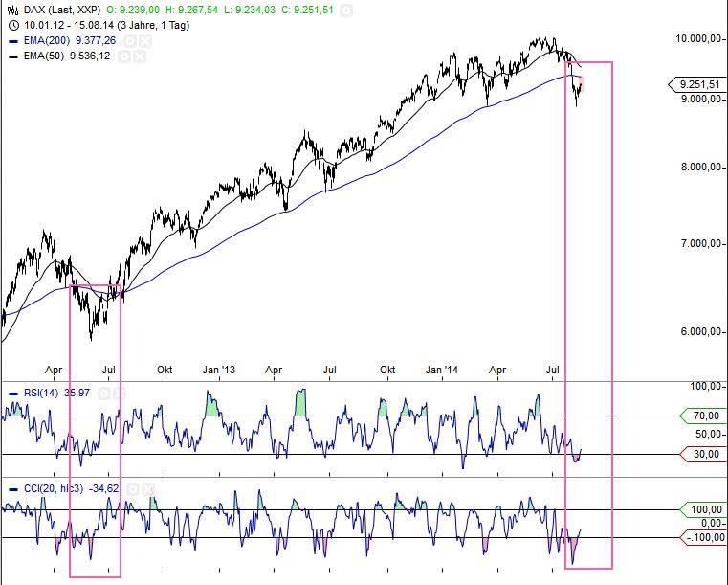This screenshot has height=585, width=728.
Task: Open settings icon for CCI(20, hlc3)
Action: tap(133, 489)
